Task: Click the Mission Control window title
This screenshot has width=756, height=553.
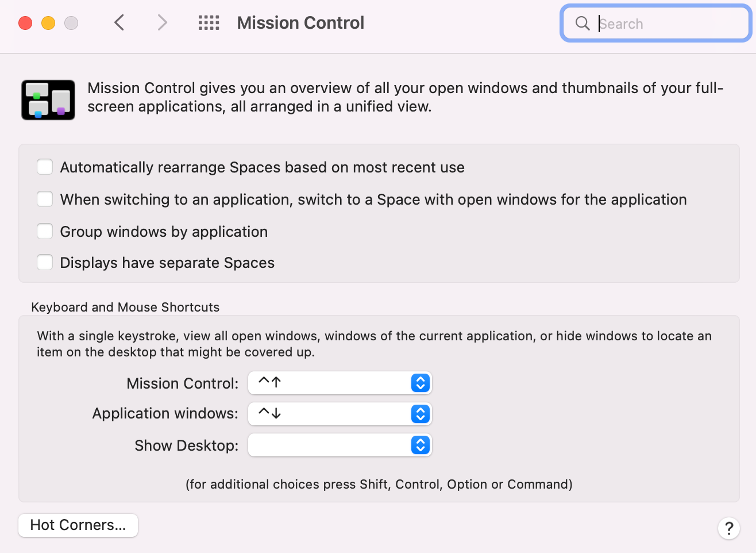Action: point(300,23)
